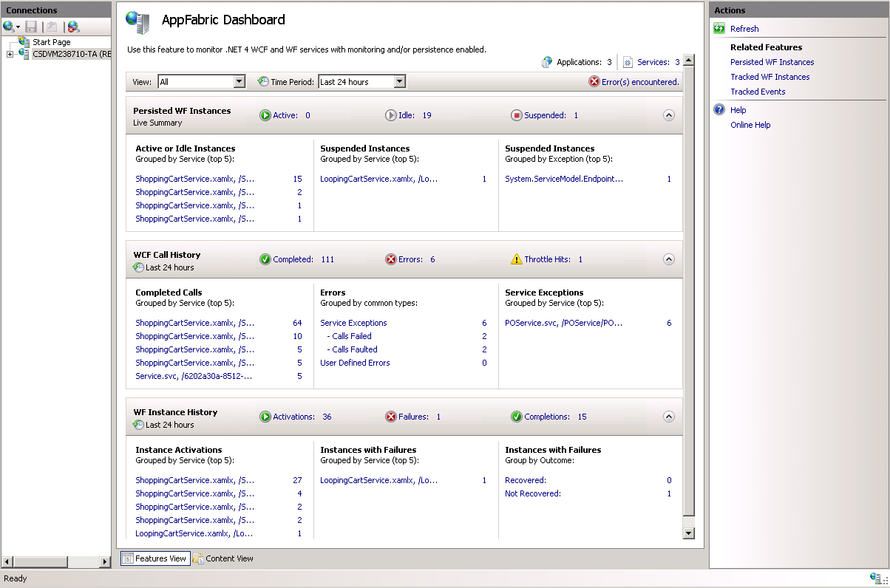Screen dimensions: 890x588
Task: Collapse the WCF Call History section
Action: coord(668,259)
